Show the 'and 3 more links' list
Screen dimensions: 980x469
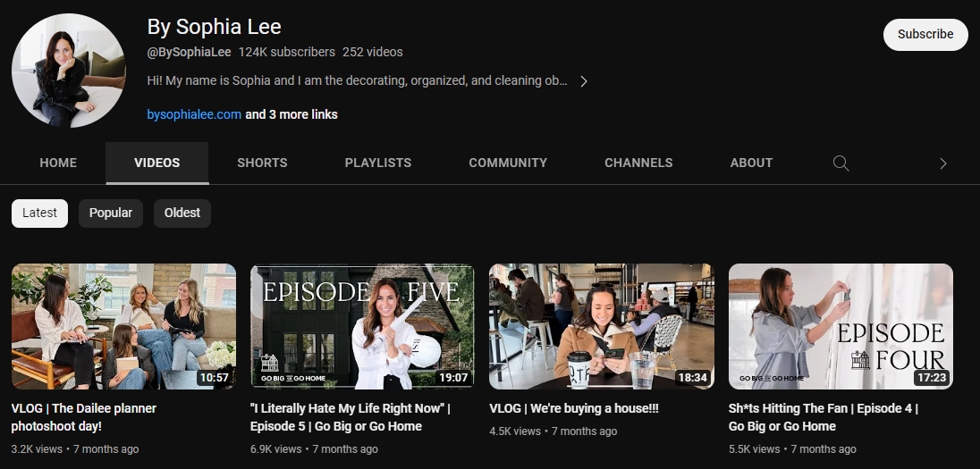tap(291, 115)
